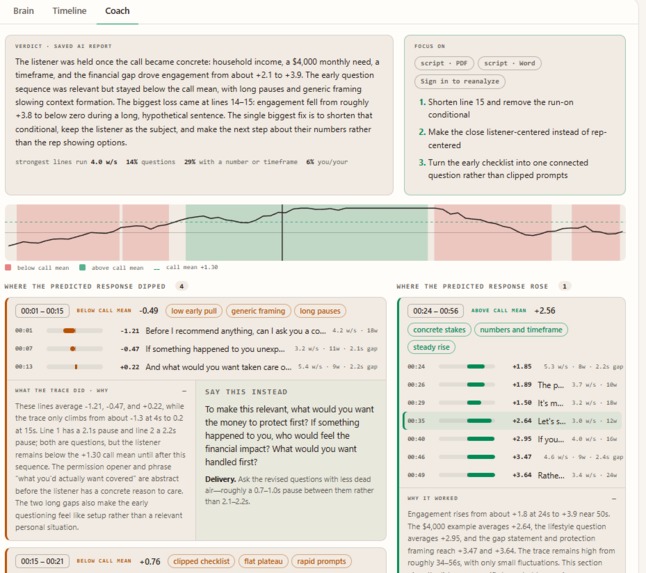Switch to the Brain tab
This screenshot has height=573, width=646.
pos(23,11)
